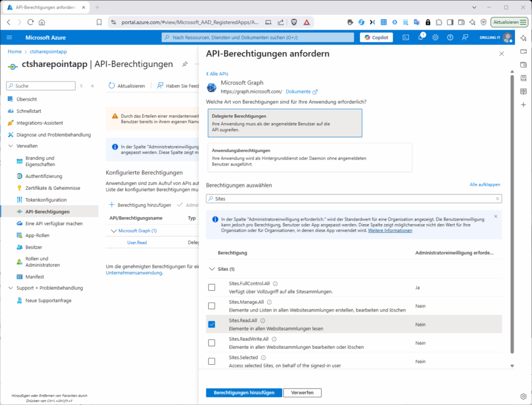
Task: Show info for Sites.Selected permission
Action: (x=263, y=358)
